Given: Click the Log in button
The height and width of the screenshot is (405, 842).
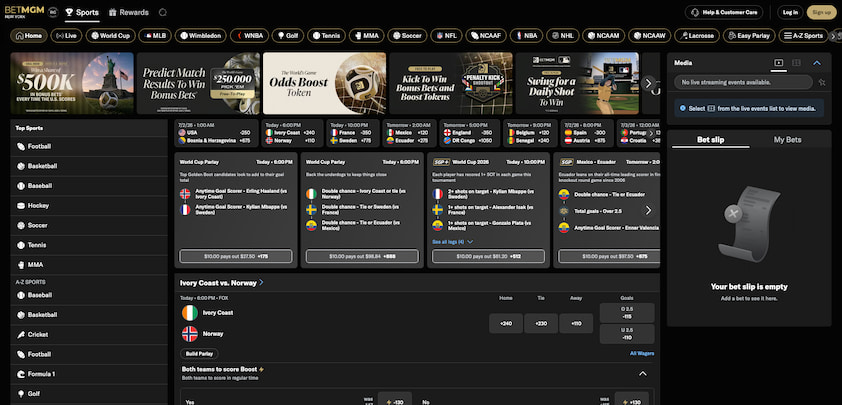Looking at the screenshot, I should (x=790, y=12).
